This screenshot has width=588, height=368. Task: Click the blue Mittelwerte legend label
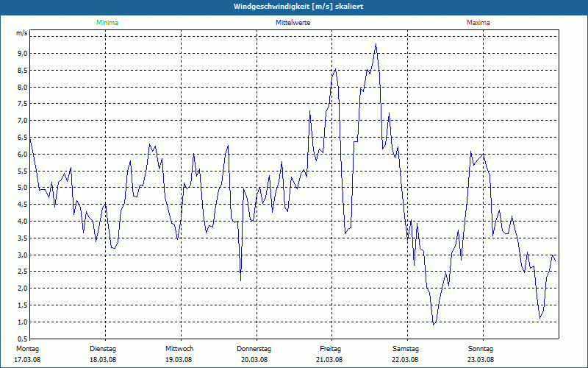coord(293,23)
